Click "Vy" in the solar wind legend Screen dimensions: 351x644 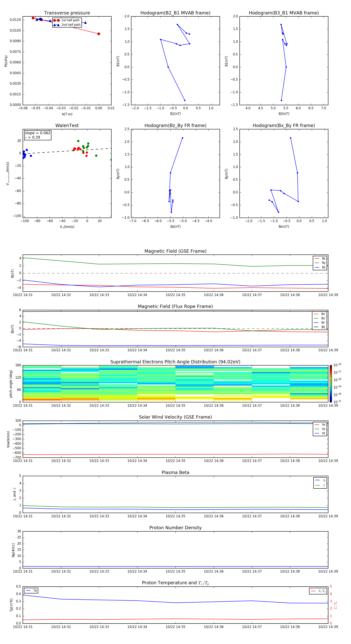[324, 429]
